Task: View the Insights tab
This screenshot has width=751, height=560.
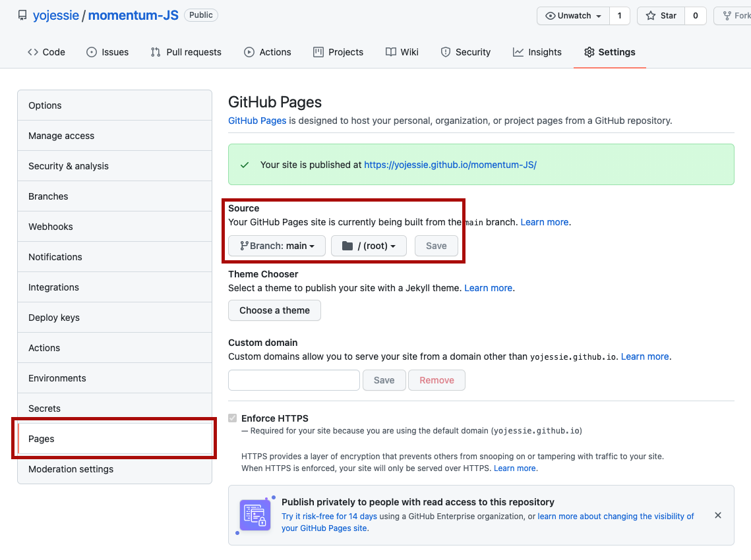Action: [537, 52]
